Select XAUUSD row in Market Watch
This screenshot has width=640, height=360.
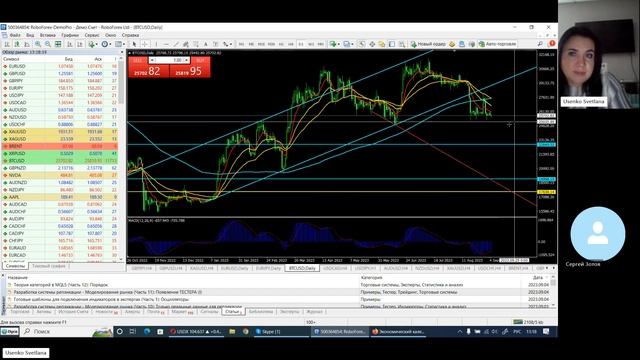60,132
